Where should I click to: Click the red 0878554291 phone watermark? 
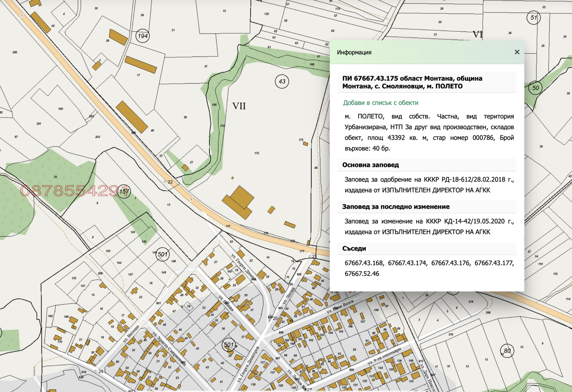(73, 191)
